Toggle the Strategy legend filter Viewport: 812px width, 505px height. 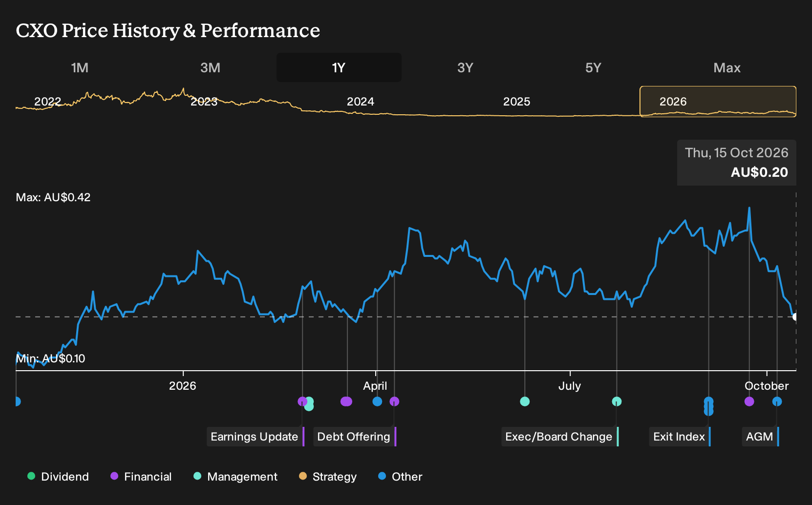click(x=328, y=477)
